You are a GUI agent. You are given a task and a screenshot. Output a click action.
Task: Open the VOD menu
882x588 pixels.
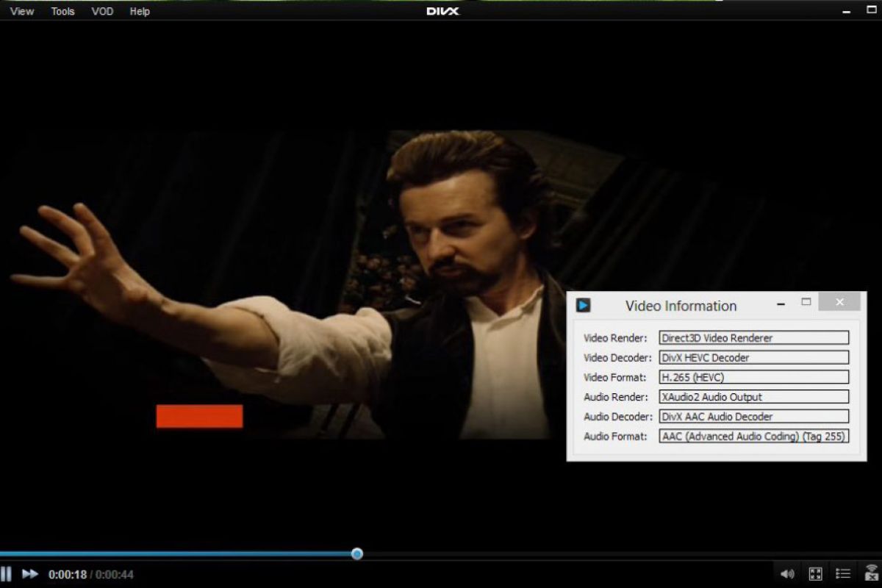pyautogui.click(x=102, y=11)
